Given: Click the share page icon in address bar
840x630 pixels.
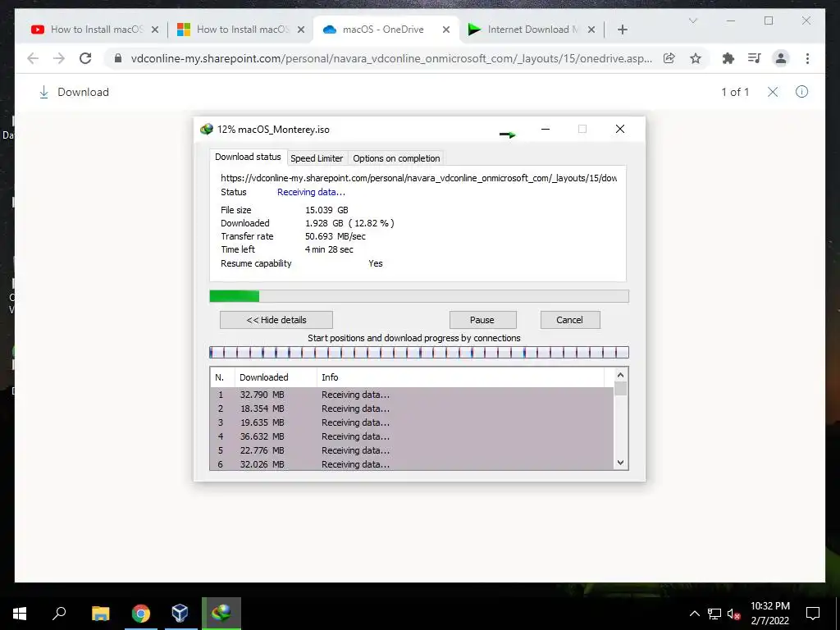Looking at the screenshot, I should 669,58.
